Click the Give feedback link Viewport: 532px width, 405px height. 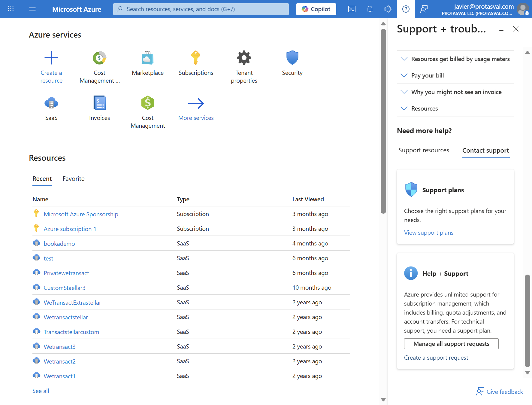[x=500, y=392]
